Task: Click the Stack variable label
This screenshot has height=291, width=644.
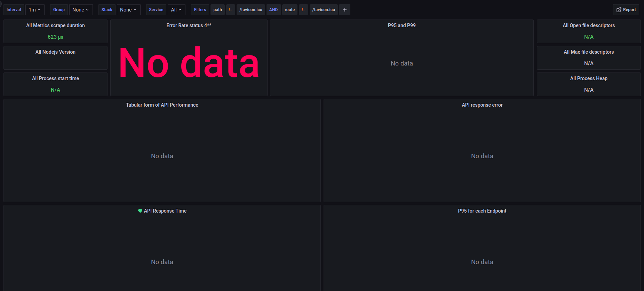Action: [x=107, y=10]
